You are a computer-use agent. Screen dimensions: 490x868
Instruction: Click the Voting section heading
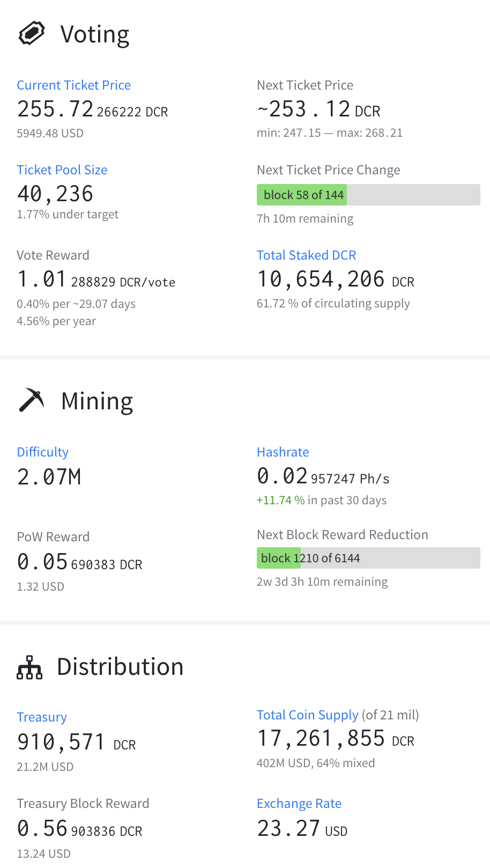point(95,34)
